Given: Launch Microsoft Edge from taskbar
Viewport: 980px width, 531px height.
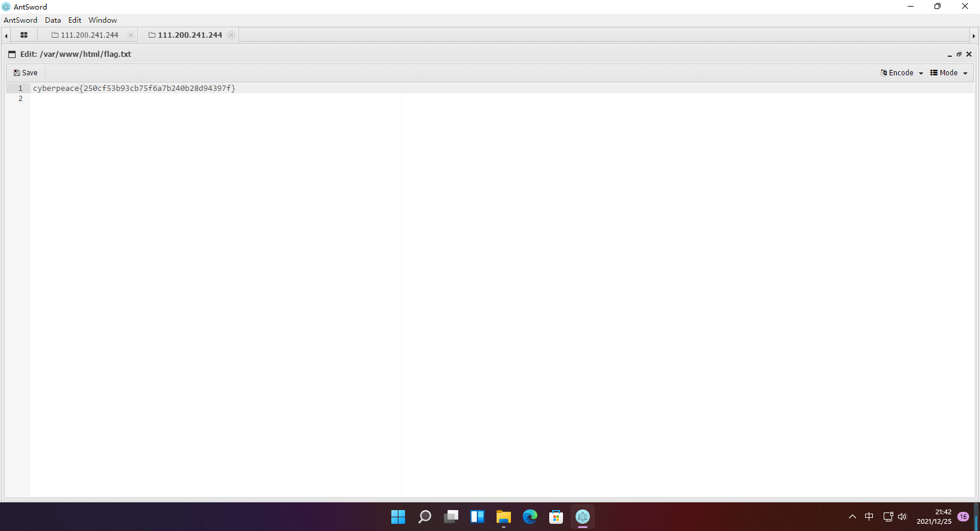Looking at the screenshot, I should point(530,517).
